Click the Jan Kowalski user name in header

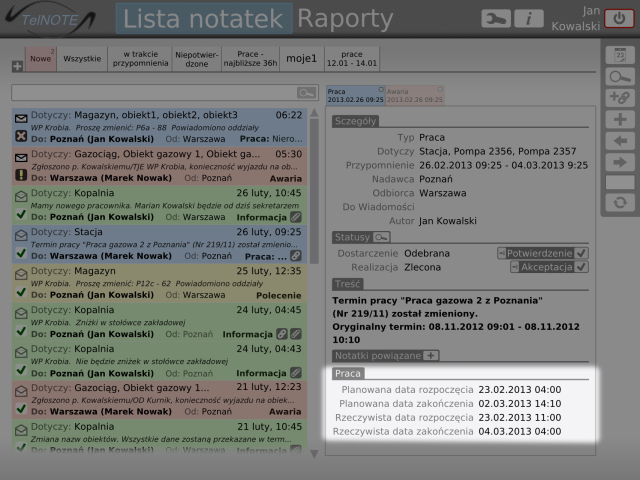click(576, 18)
